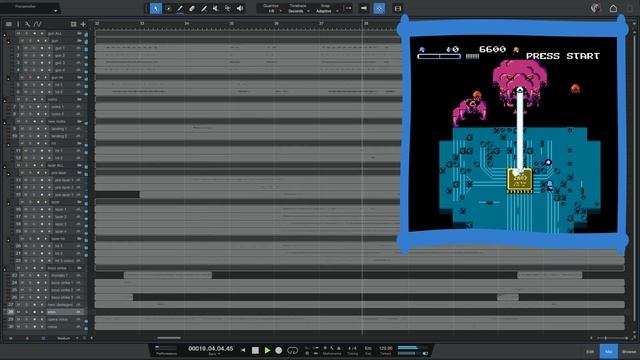Select the Eraser tool
Viewport: 640px width, 360px height.
coord(191,9)
